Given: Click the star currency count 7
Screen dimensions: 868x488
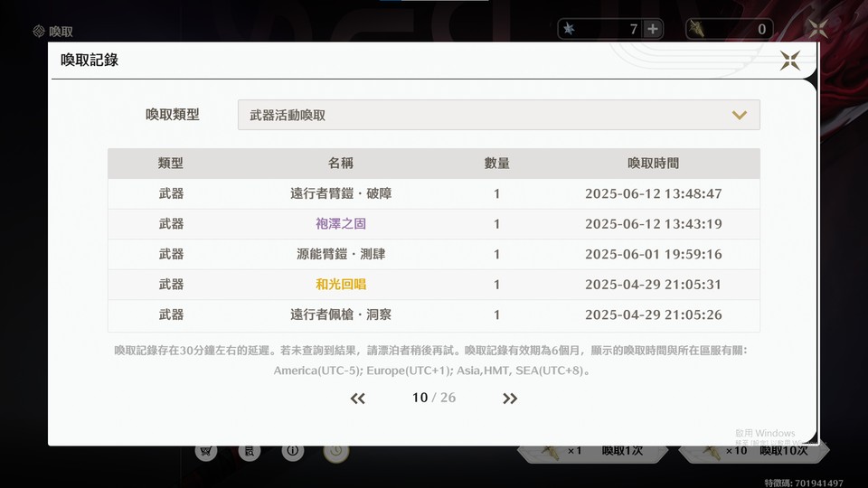Looking at the screenshot, I should coord(633,29).
